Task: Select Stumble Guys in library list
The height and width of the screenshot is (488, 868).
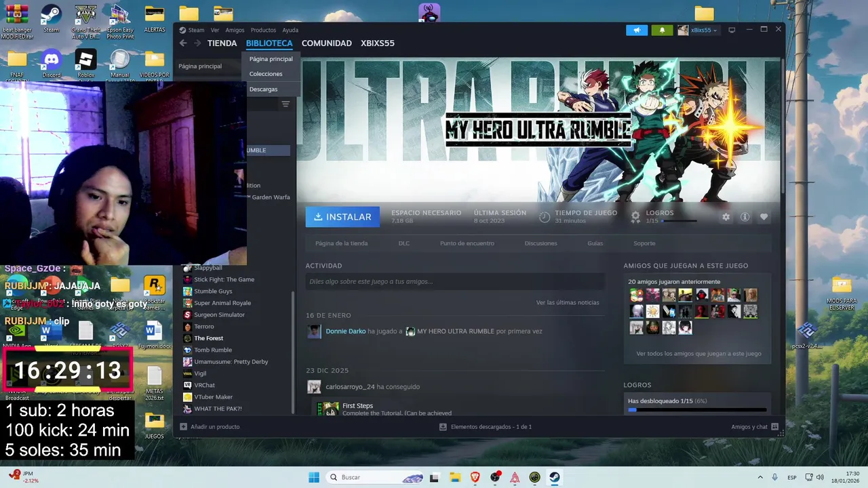Action: point(213,291)
